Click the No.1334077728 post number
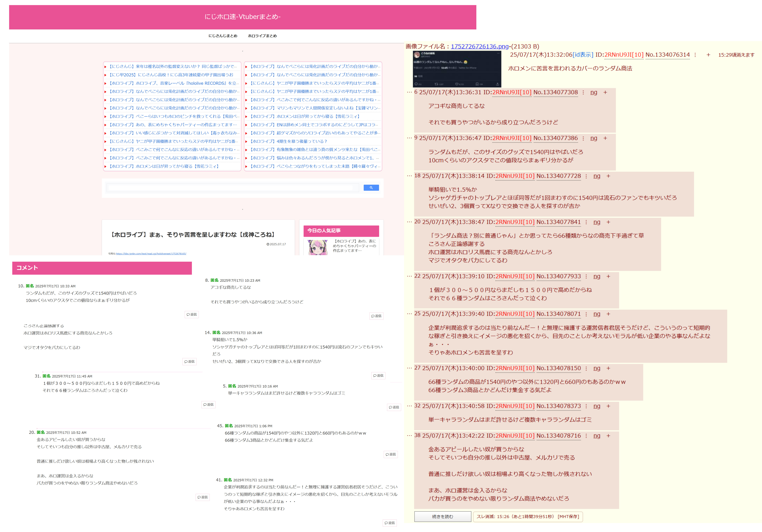Image resolution: width=762 pixels, height=532 pixels. pos(559,176)
